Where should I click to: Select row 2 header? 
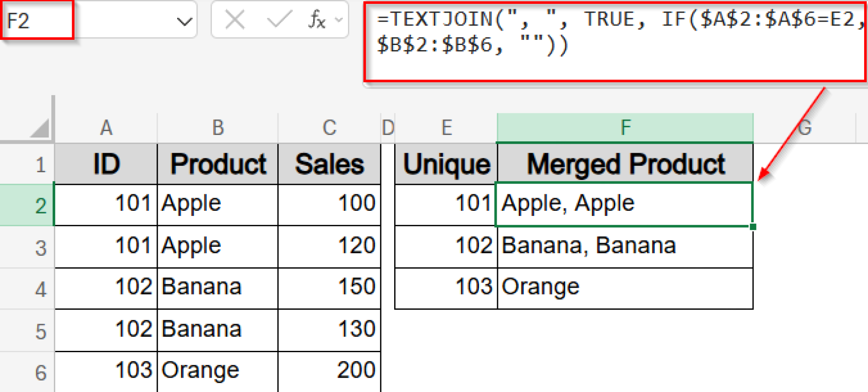[40, 205]
